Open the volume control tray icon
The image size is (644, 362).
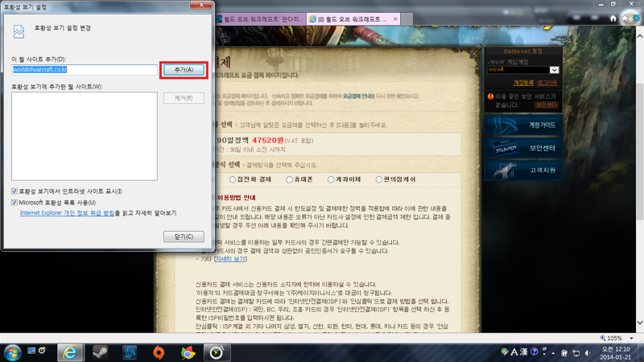point(588,353)
